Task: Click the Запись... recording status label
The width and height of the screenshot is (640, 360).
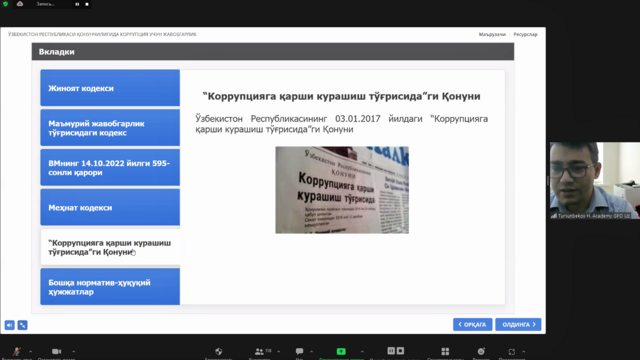Action: pos(45,4)
